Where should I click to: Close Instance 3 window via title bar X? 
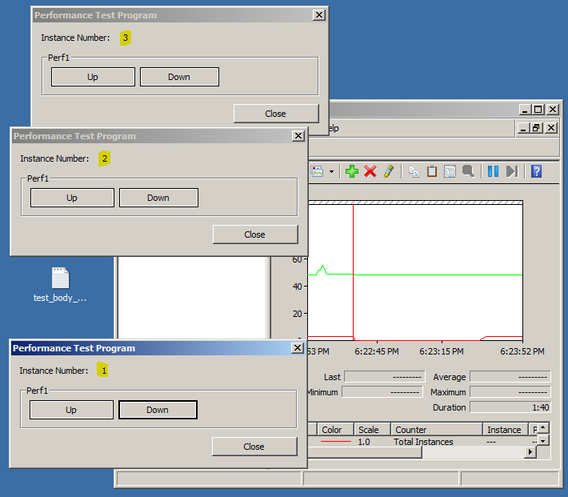click(x=319, y=15)
